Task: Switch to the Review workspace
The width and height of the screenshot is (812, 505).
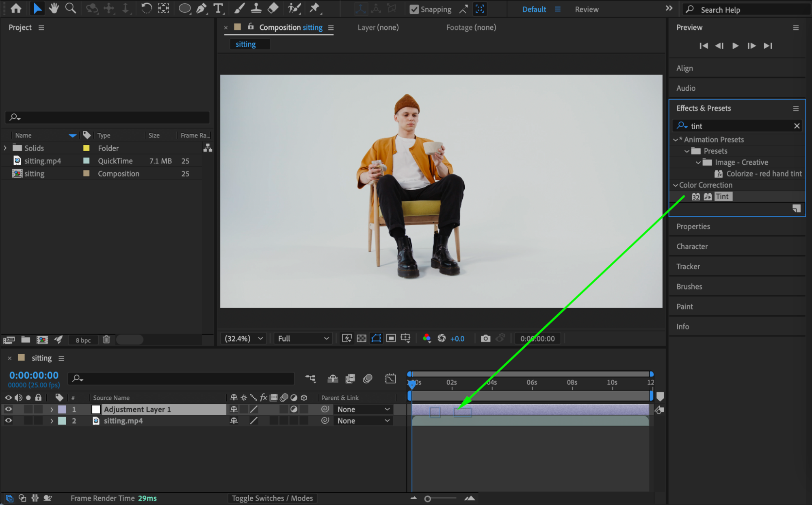Action: [587, 9]
